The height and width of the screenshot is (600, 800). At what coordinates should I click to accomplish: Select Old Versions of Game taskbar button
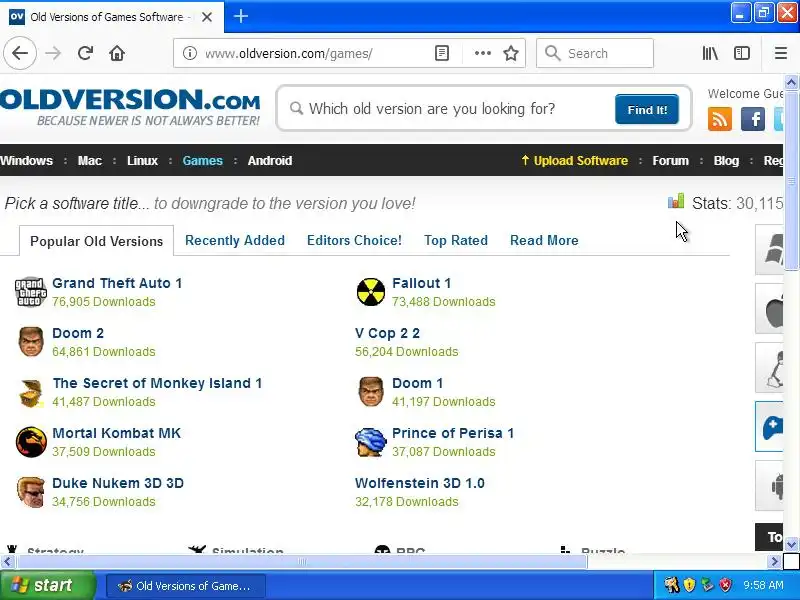click(x=186, y=586)
